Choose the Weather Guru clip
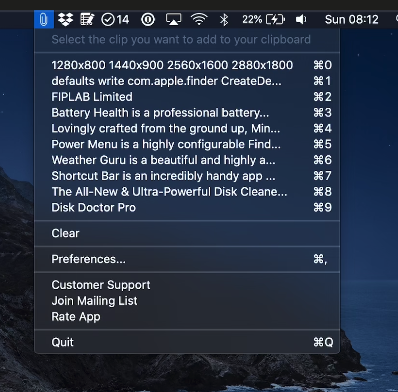This screenshot has height=392, width=398. pos(187,160)
